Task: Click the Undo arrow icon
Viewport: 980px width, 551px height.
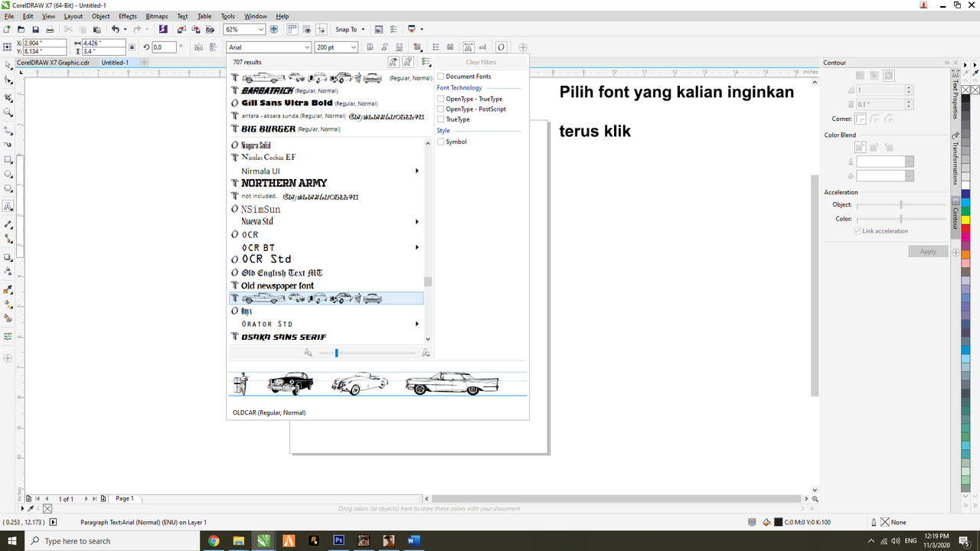Action: pos(116,29)
